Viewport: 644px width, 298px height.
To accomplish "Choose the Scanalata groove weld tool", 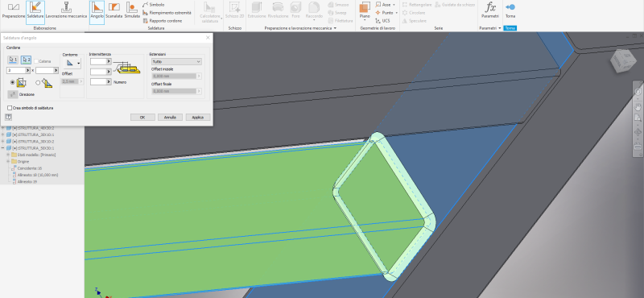I will tap(114, 11).
